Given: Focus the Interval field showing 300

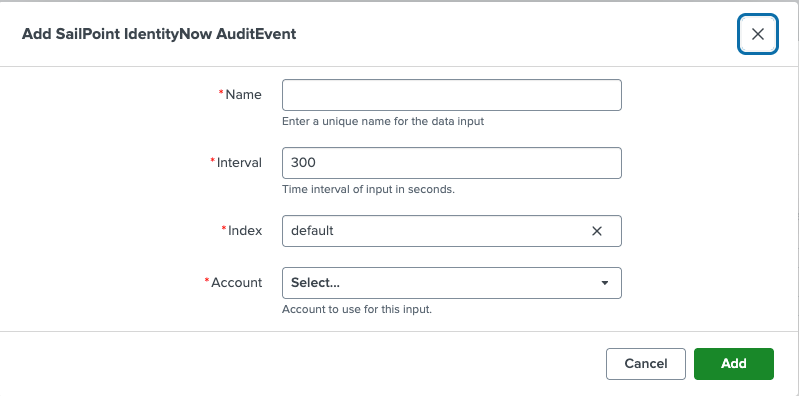Looking at the screenshot, I should (x=451, y=163).
